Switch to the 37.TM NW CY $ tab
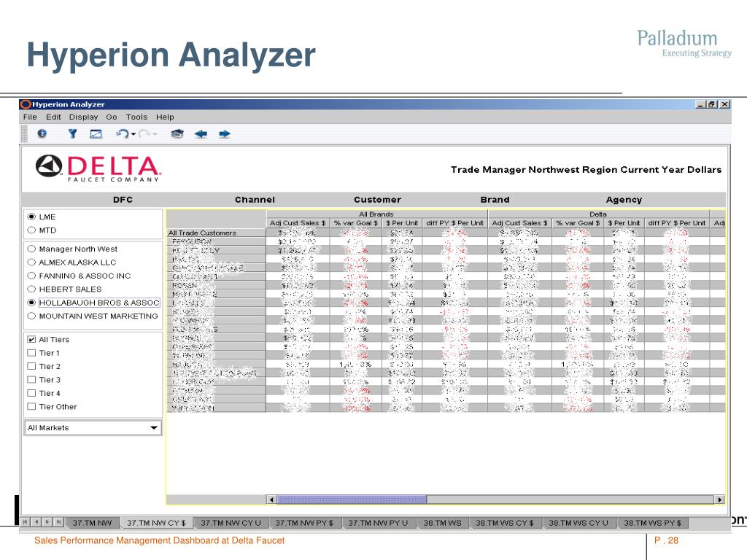 (x=156, y=523)
